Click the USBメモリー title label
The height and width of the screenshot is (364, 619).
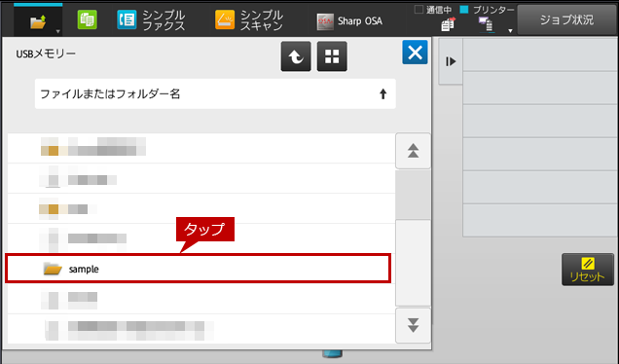pyautogui.click(x=46, y=54)
